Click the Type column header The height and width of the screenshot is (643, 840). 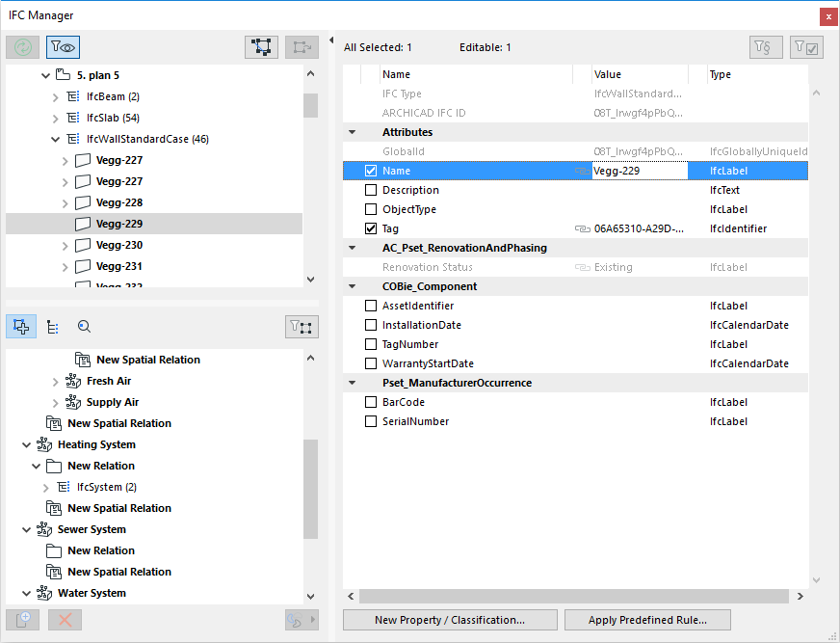[757, 74]
